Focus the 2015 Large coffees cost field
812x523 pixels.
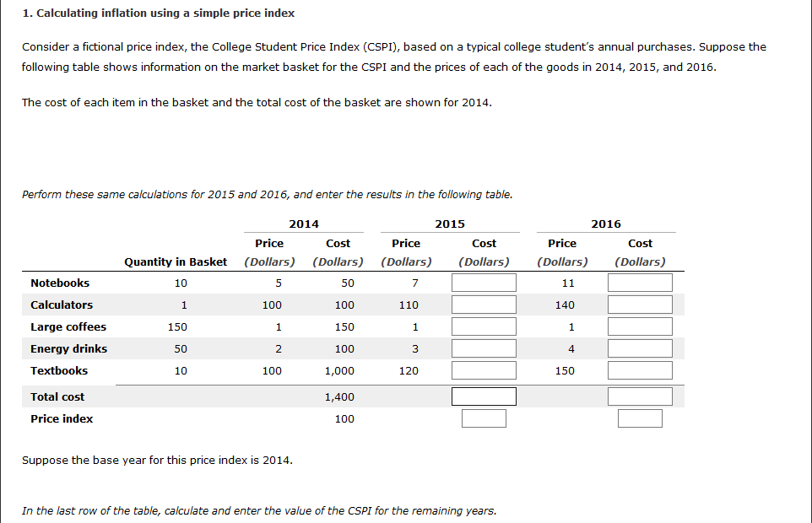pos(484,326)
